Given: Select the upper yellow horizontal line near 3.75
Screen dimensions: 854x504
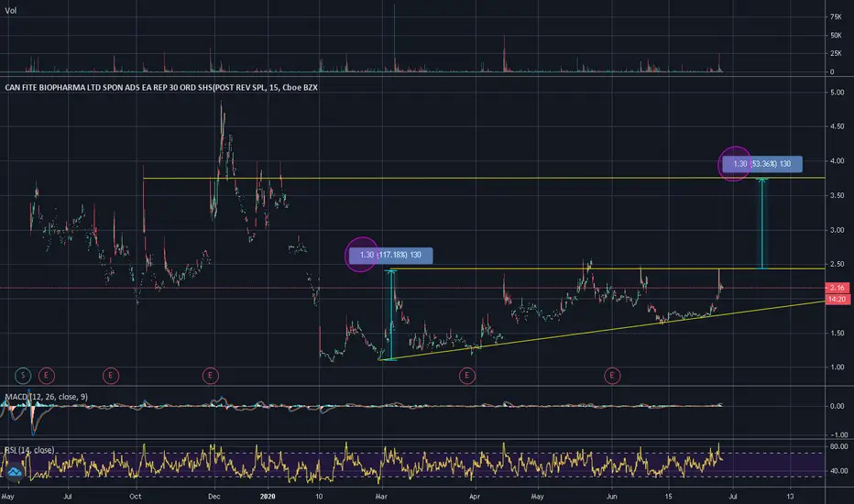Looking at the screenshot, I should click(x=484, y=178).
